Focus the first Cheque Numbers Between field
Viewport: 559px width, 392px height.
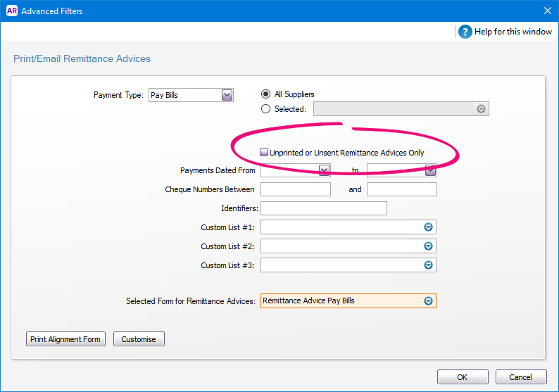coord(296,189)
